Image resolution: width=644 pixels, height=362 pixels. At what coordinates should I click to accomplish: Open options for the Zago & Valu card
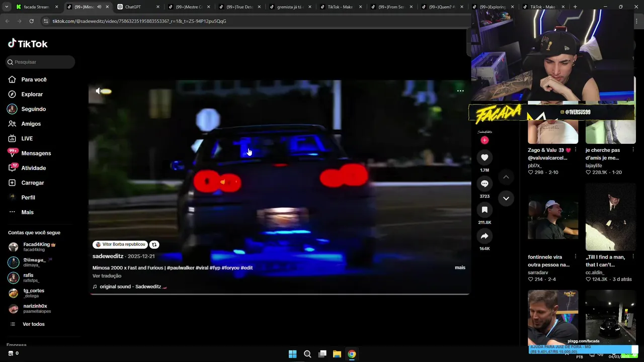pos(575,150)
